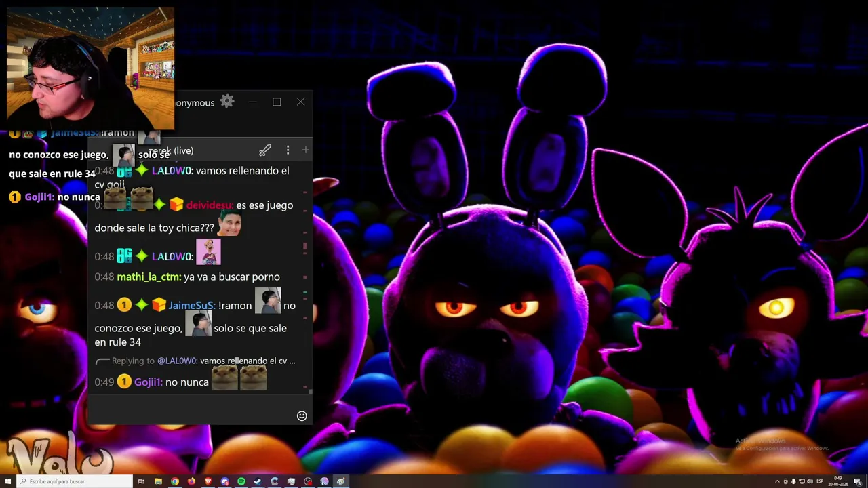This screenshot has height=488, width=868.
Task: Click the gold number 1 badge beside Gojii1 at 0:49
Action: click(x=124, y=382)
